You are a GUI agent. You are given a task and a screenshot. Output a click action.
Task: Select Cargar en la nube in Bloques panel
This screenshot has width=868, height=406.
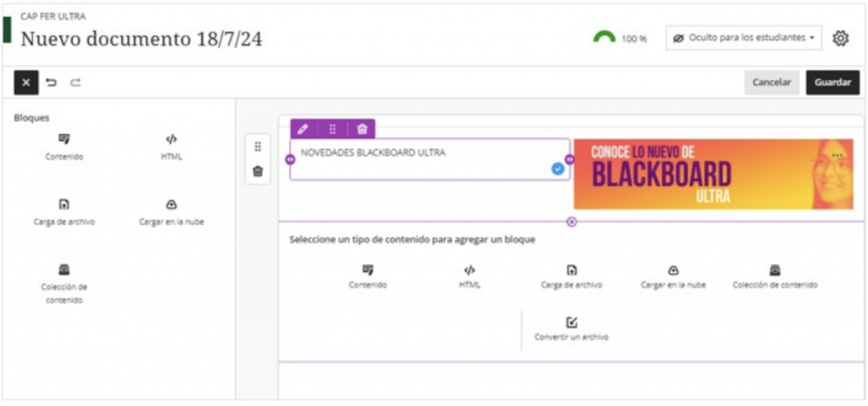(171, 213)
